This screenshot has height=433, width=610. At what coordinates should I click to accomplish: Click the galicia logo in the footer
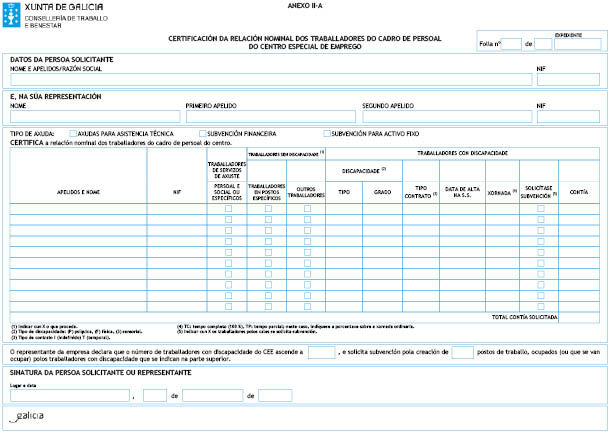tap(30, 417)
